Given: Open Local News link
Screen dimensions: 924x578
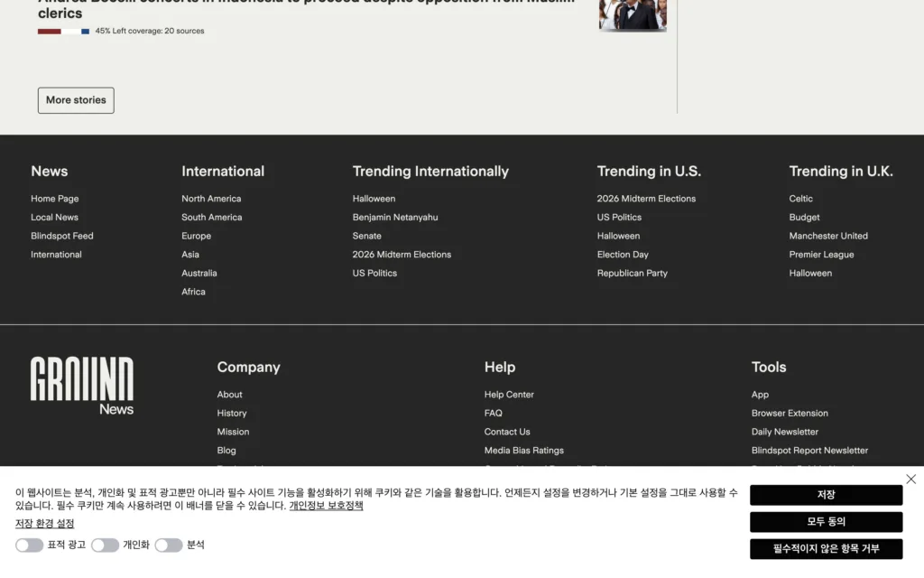Looking at the screenshot, I should click(x=54, y=217).
